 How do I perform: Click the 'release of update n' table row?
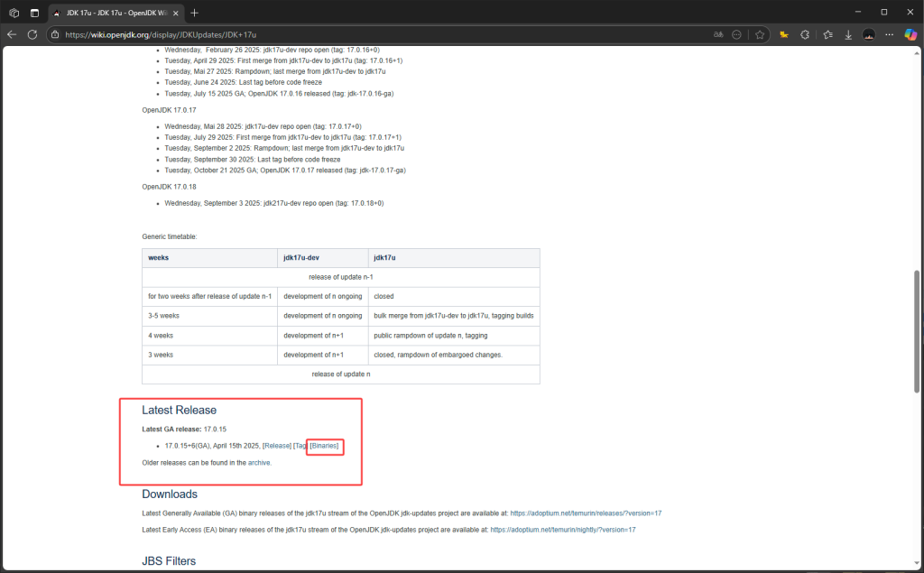coord(340,374)
